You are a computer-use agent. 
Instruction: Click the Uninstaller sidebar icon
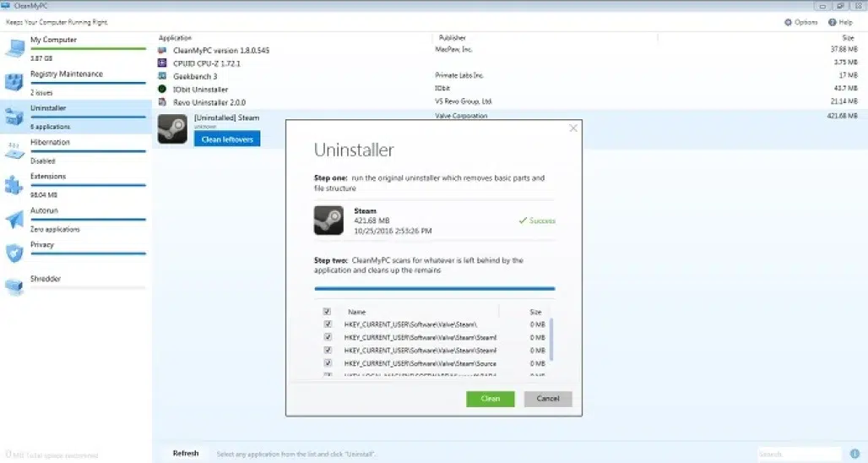(14, 117)
